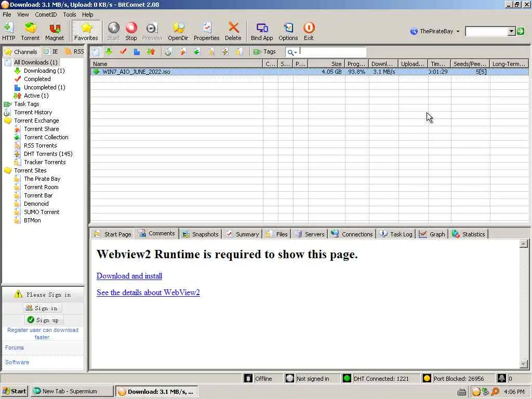Click the Exit power icon

(309, 31)
